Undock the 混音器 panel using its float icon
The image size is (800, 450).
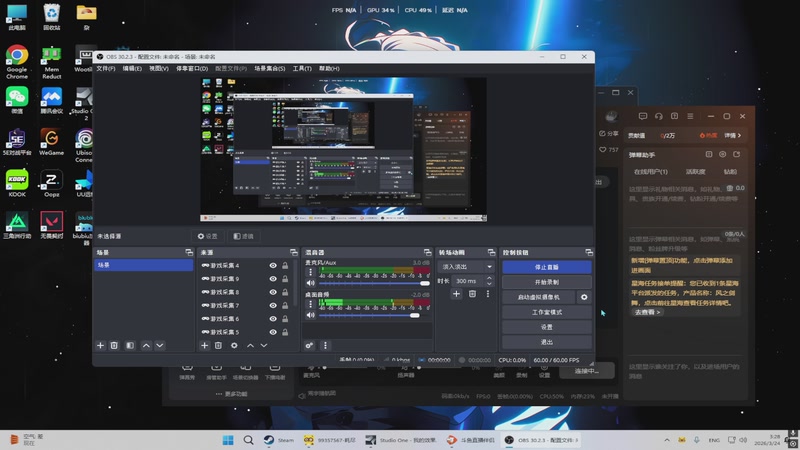coord(428,253)
